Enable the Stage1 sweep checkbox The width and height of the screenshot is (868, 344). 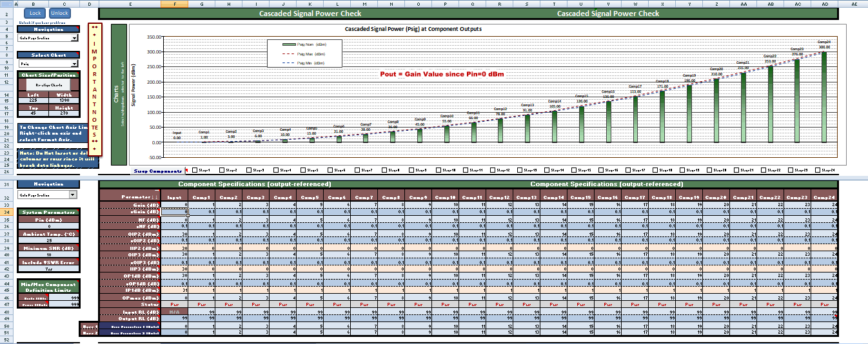[195, 171]
